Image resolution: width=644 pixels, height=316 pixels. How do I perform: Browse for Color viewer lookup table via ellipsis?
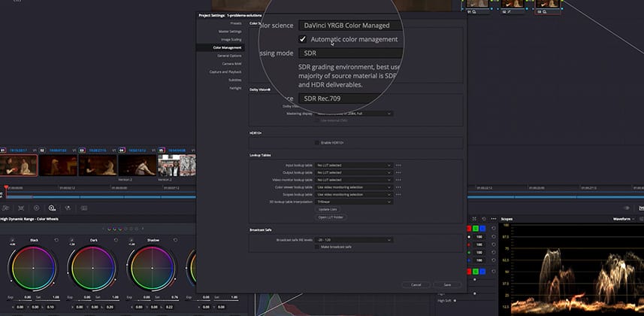(x=398, y=187)
